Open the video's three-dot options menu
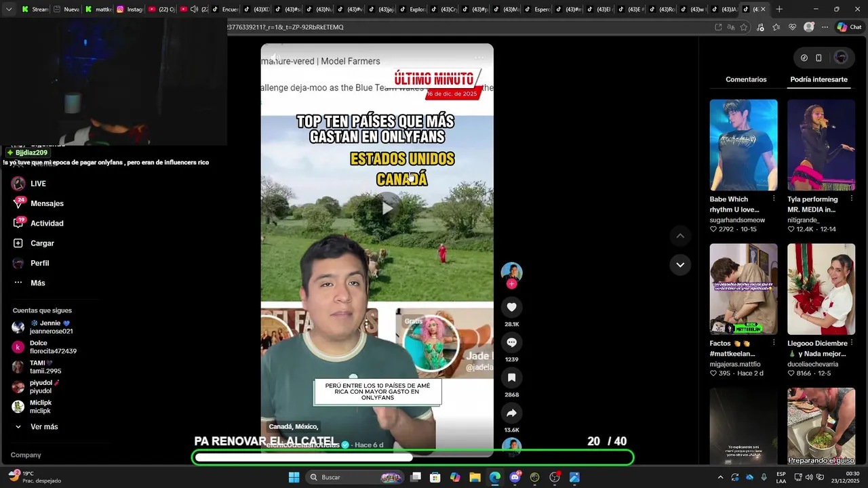The height and width of the screenshot is (488, 868). coord(479,58)
